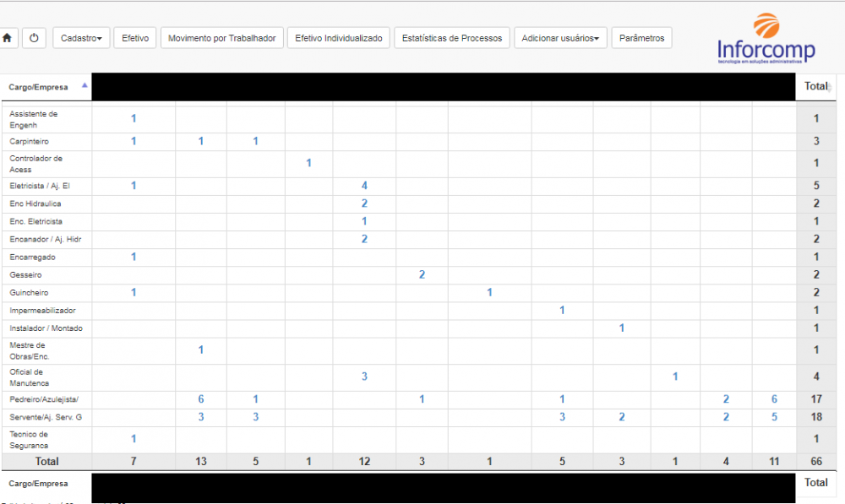Screen dimensions: 845x504
Task: Click sort arrows beside Total header
Action: tap(830, 87)
